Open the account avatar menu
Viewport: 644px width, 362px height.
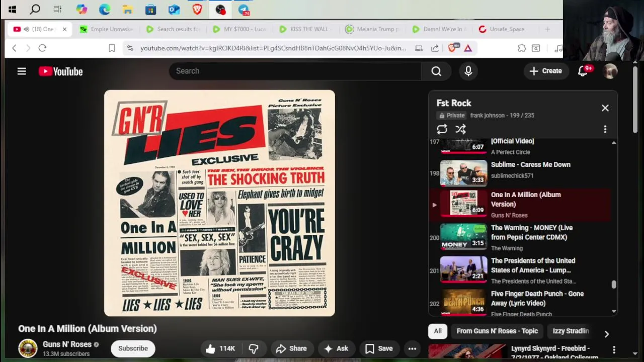(x=610, y=71)
